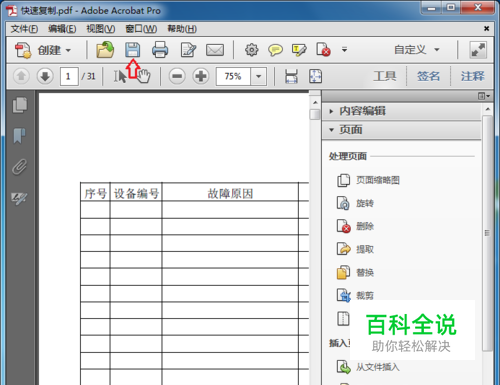
Task: Open the bookmarks panel in left sidebar
Action: coord(19,136)
